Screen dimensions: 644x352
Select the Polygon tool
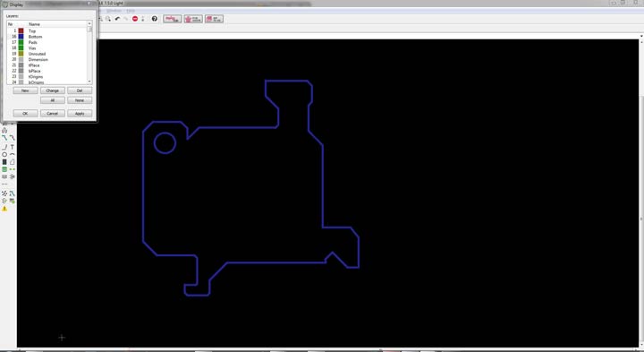pos(13,161)
